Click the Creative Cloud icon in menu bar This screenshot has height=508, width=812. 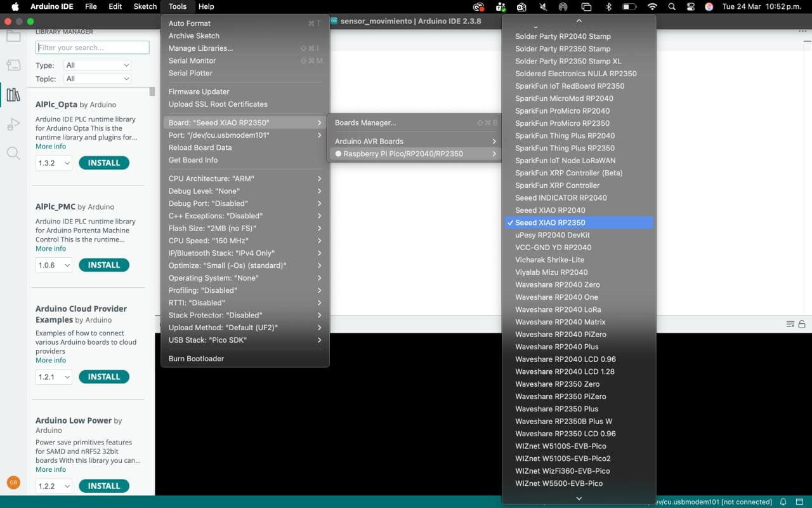click(x=479, y=6)
